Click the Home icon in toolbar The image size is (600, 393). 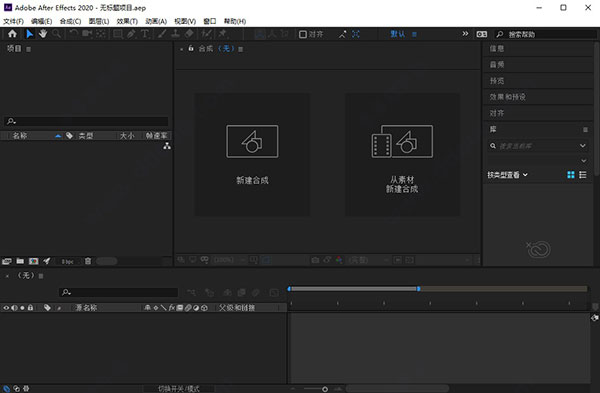pos(12,34)
